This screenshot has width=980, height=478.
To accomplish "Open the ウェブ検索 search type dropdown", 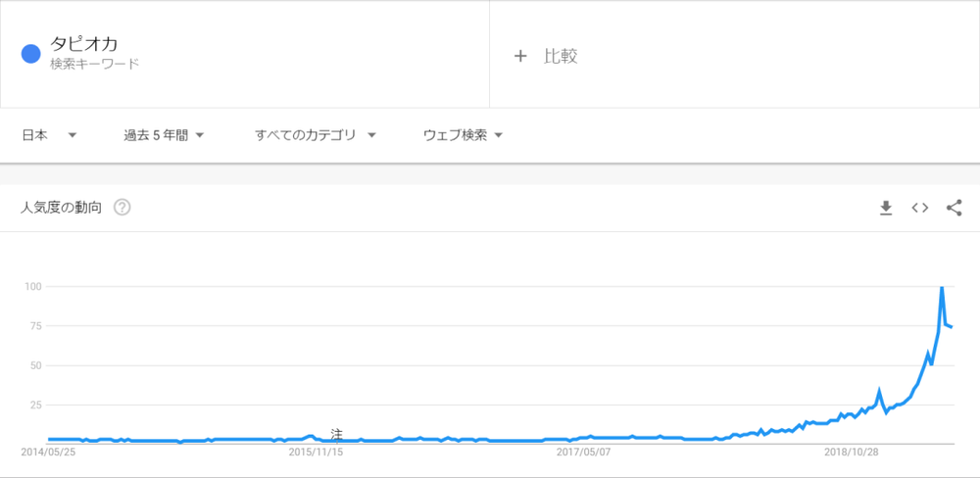I will coord(464,135).
